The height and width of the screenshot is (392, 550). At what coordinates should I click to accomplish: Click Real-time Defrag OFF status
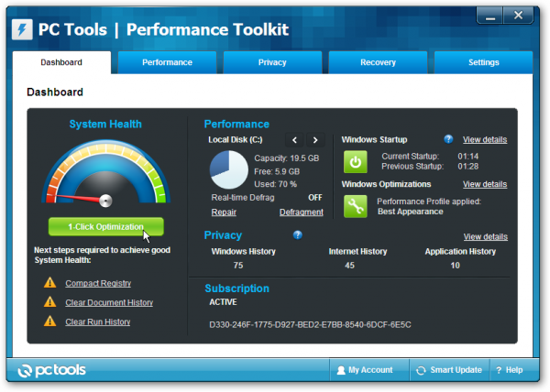[315, 198]
